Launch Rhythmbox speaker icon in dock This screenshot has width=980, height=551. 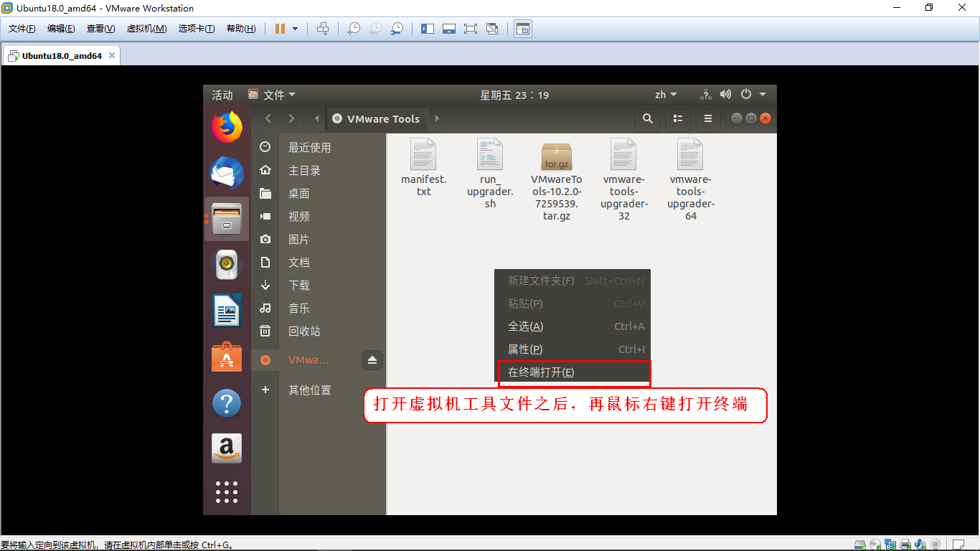[x=227, y=265]
